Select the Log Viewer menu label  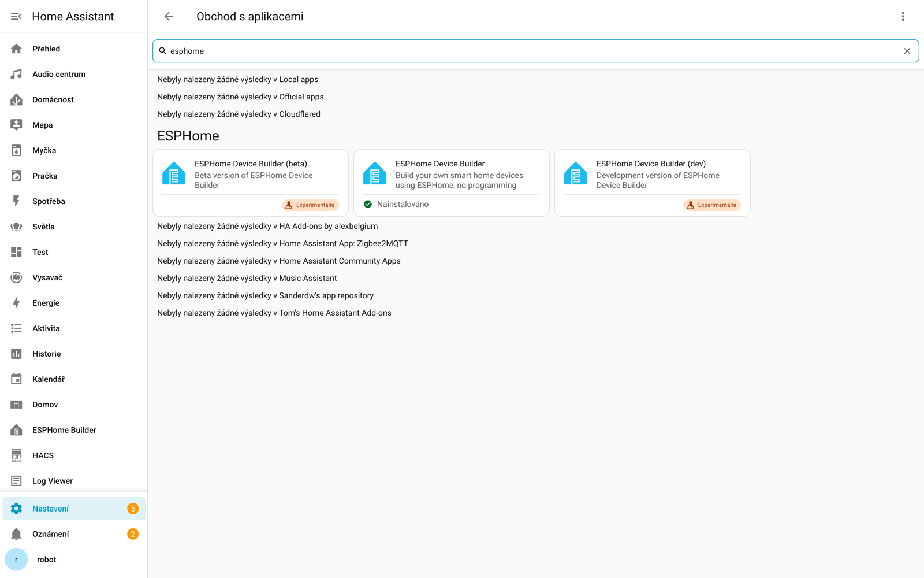click(53, 481)
